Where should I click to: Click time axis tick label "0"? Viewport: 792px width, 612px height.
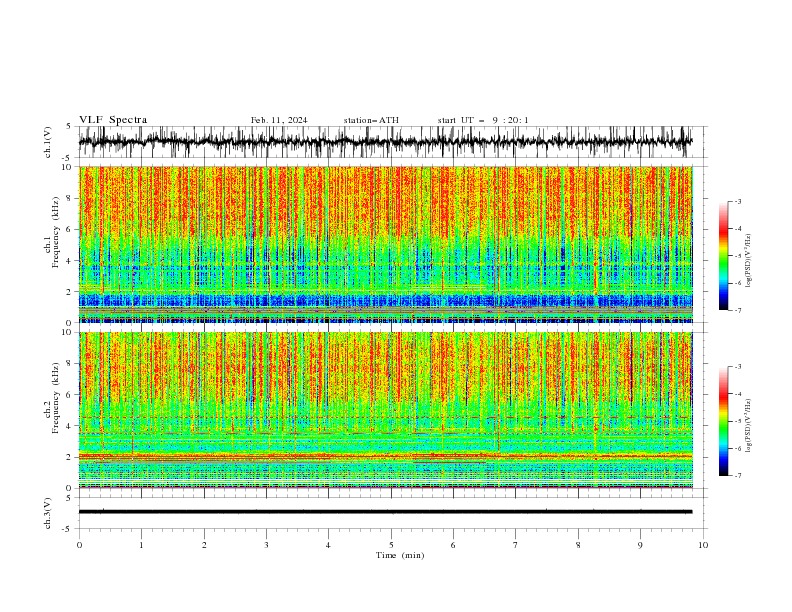click(x=79, y=545)
